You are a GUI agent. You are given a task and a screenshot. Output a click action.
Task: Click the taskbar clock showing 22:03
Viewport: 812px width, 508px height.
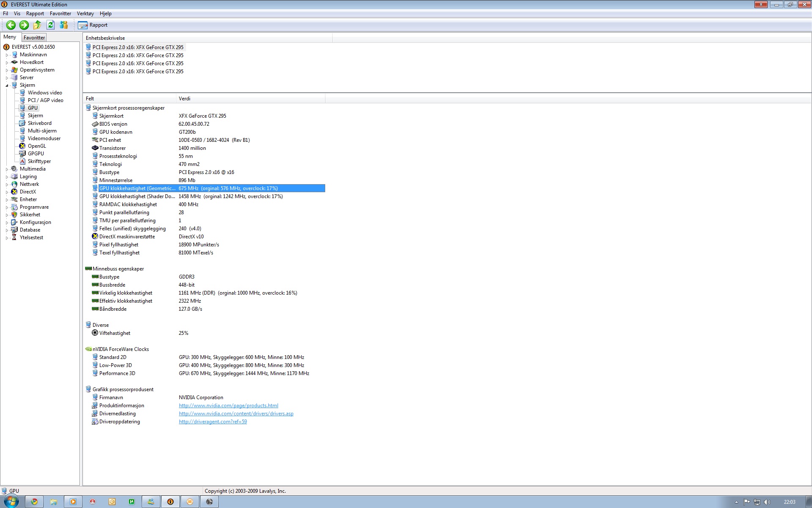pos(789,502)
